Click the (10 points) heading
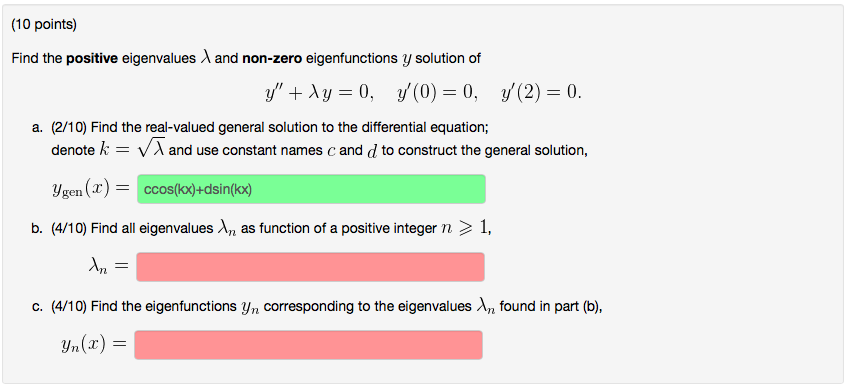 click(44, 25)
